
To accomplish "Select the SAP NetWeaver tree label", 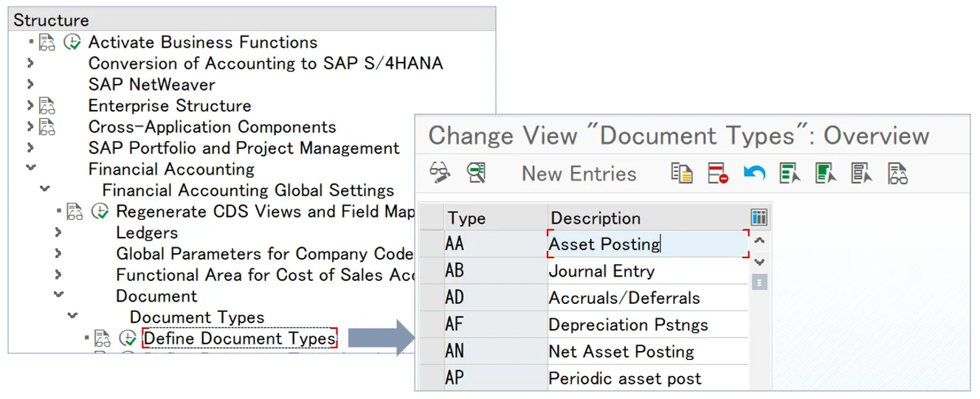I will [x=152, y=84].
